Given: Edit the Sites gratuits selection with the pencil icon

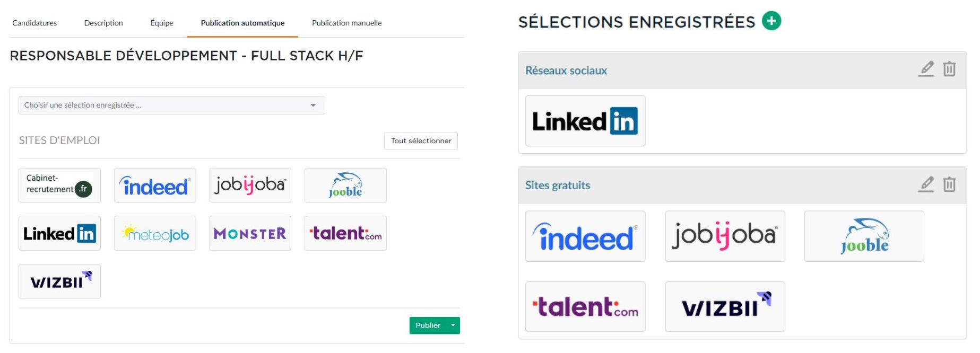Looking at the screenshot, I should point(926,184).
